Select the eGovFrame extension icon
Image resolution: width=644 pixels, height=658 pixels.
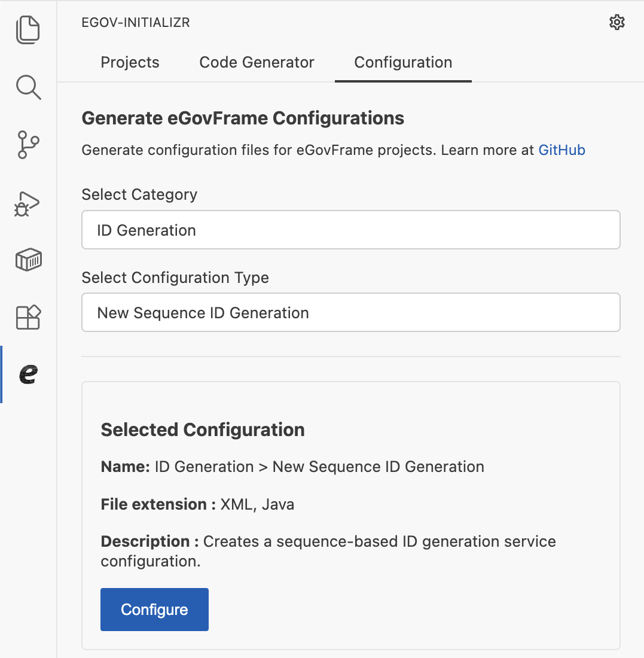[x=28, y=374]
